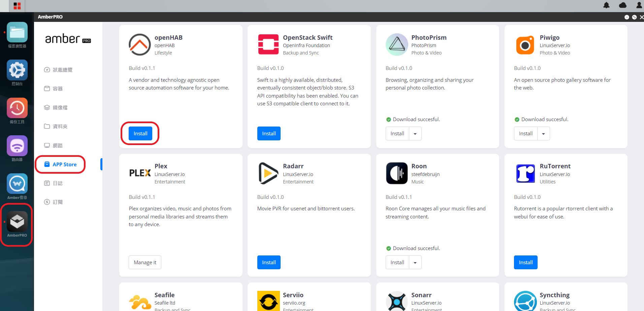This screenshot has width=644, height=311.
Task: Select APP Store in sidebar
Action: (x=61, y=164)
